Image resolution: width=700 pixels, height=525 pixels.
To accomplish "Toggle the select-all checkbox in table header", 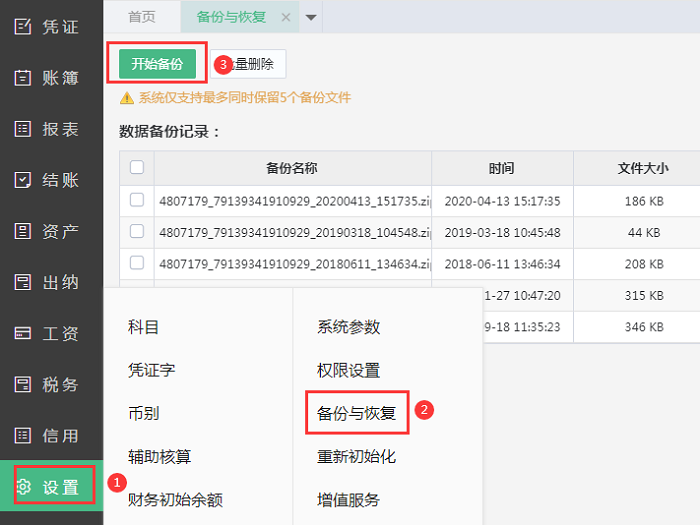I will pos(137,168).
